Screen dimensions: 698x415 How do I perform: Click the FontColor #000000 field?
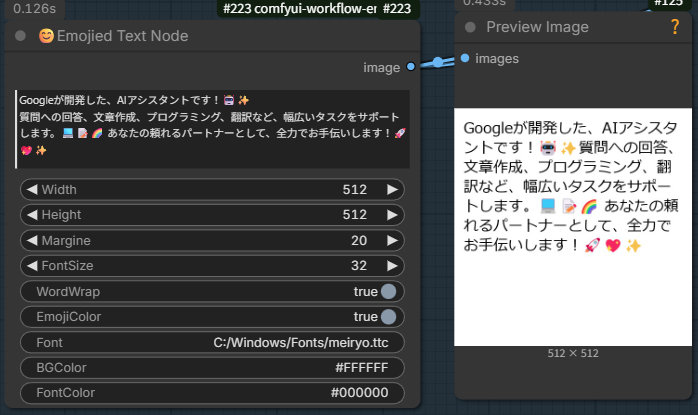pos(212,392)
